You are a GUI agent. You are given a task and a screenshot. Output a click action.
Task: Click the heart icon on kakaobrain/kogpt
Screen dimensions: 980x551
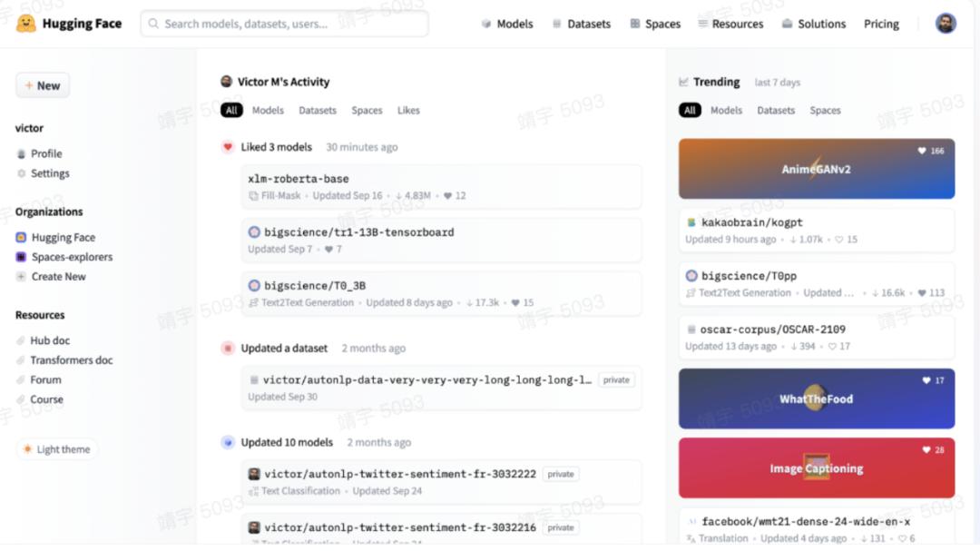[838, 240]
